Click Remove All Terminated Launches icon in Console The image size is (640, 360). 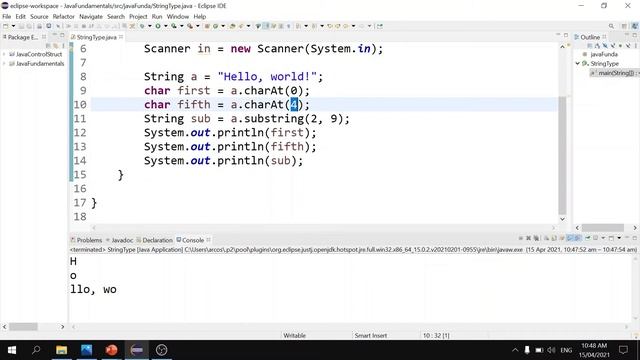pos(536,238)
